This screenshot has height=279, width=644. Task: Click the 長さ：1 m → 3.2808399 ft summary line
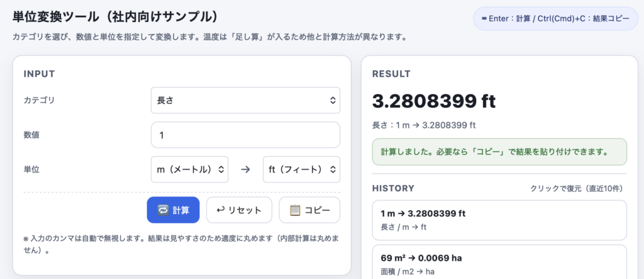pyautogui.click(x=423, y=125)
